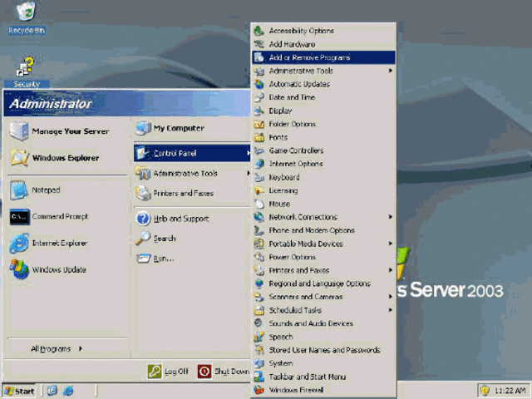Select Add or Remove Programs
Viewport: 532px width, 399px height.
323,57
